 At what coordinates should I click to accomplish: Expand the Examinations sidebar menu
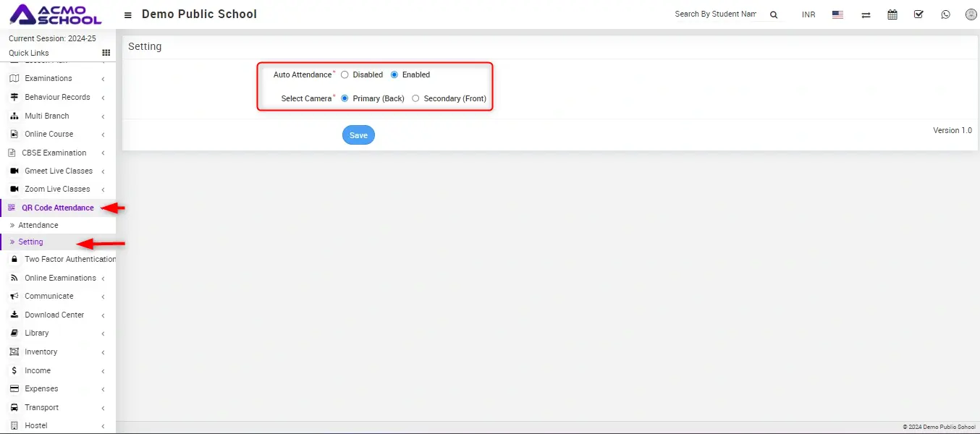tap(48, 78)
